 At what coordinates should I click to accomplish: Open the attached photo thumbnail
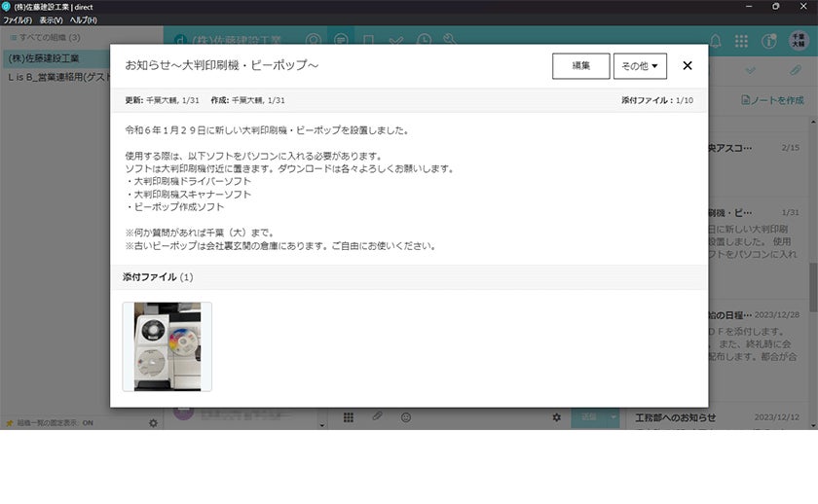point(167,346)
